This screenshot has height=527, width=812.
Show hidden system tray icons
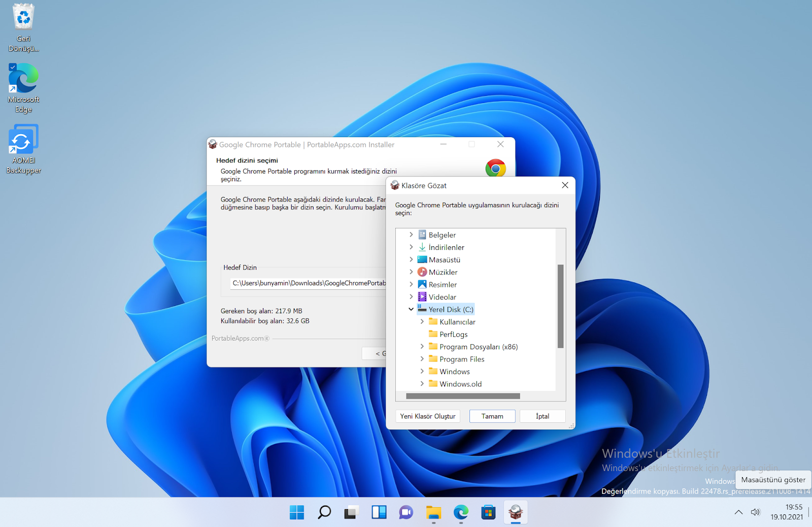738,512
